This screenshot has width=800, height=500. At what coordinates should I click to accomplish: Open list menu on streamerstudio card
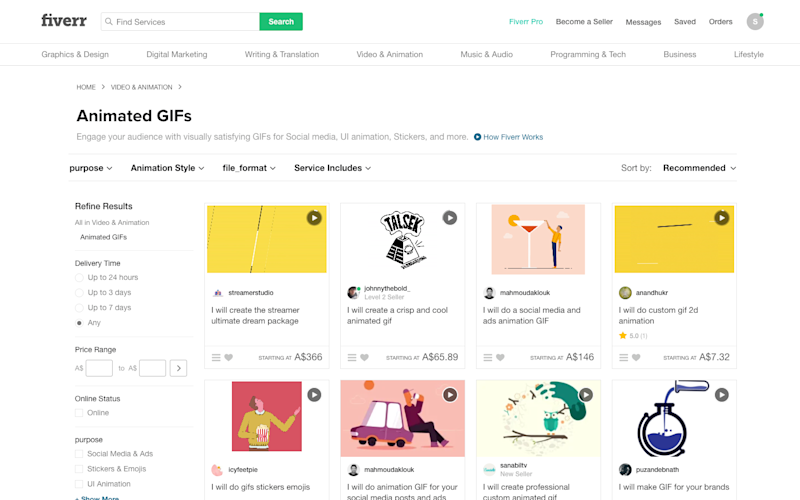pos(216,358)
